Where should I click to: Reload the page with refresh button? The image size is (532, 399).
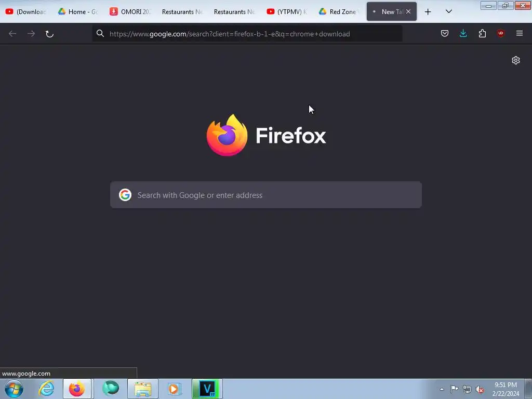[49, 34]
